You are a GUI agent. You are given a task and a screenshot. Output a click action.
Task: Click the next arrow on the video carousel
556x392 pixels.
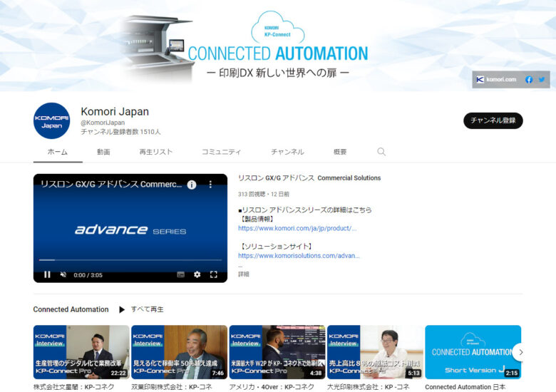tap(520, 352)
